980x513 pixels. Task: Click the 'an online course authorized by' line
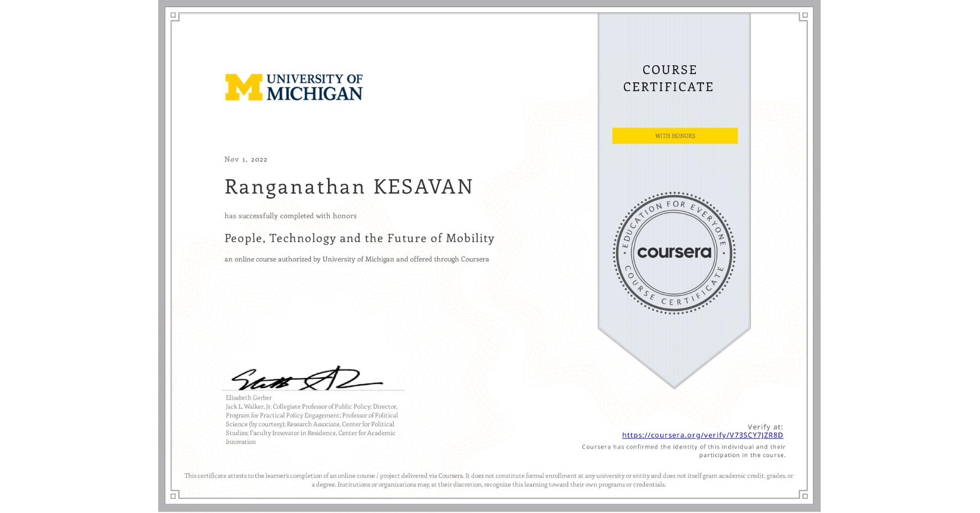[357, 259]
